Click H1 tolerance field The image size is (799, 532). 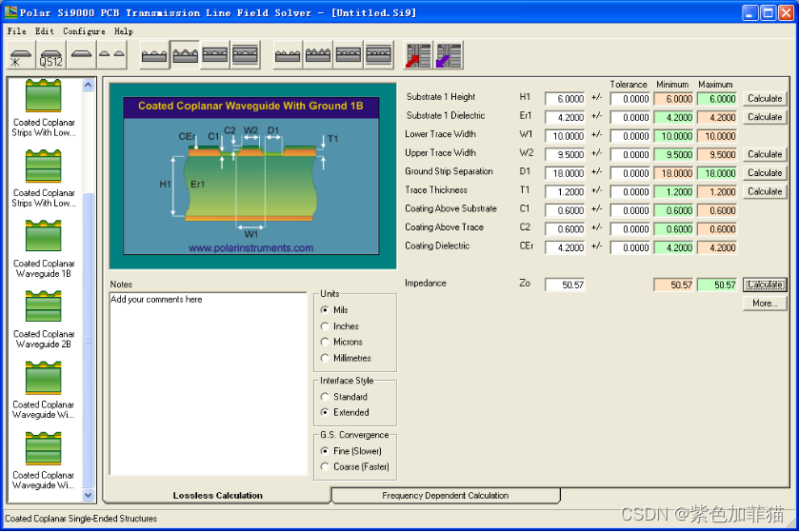pos(630,99)
